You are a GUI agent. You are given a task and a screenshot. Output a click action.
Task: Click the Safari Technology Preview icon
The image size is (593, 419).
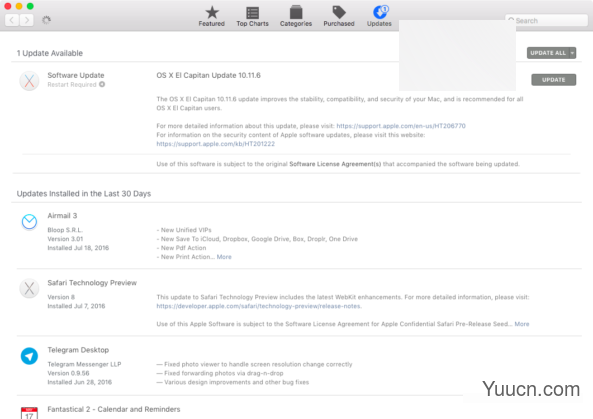coord(29,289)
